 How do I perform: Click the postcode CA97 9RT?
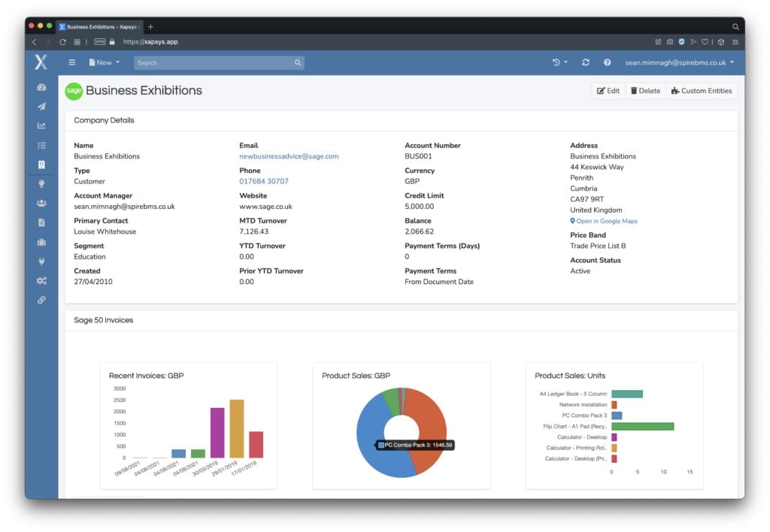[587, 199]
